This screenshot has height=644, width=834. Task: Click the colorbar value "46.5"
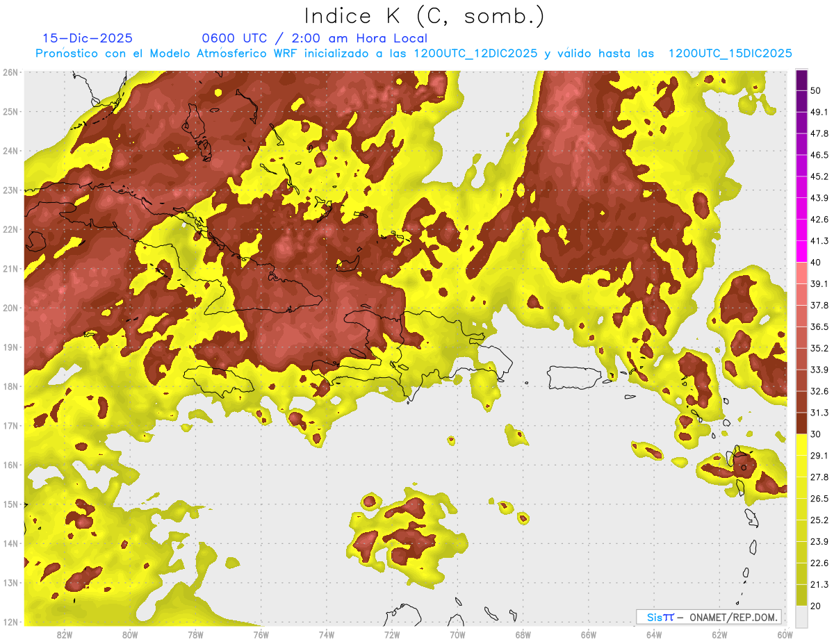[819, 155]
